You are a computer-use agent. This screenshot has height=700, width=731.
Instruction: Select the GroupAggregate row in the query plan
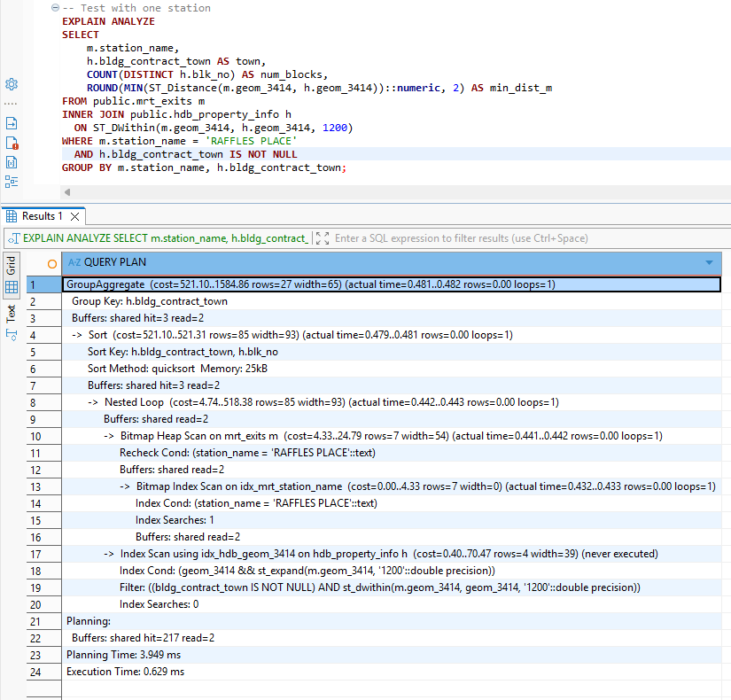pyautogui.click(x=266, y=284)
